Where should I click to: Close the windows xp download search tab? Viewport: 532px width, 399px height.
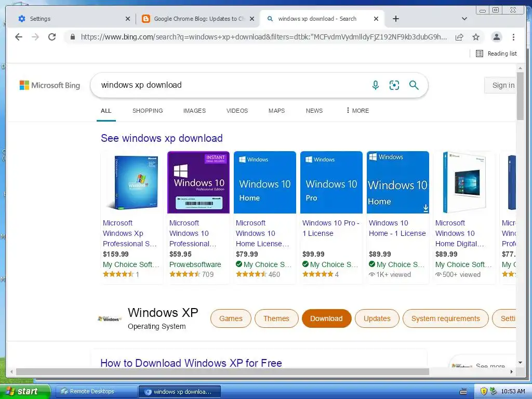click(376, 19)
